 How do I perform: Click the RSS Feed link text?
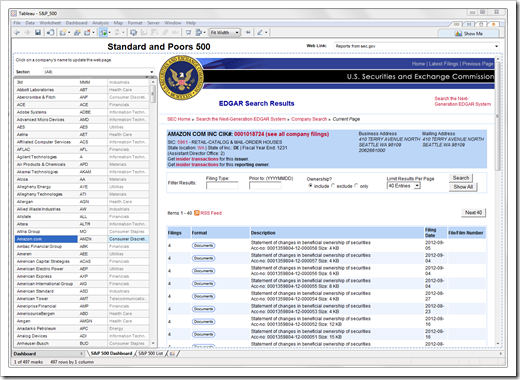[211, 213]
